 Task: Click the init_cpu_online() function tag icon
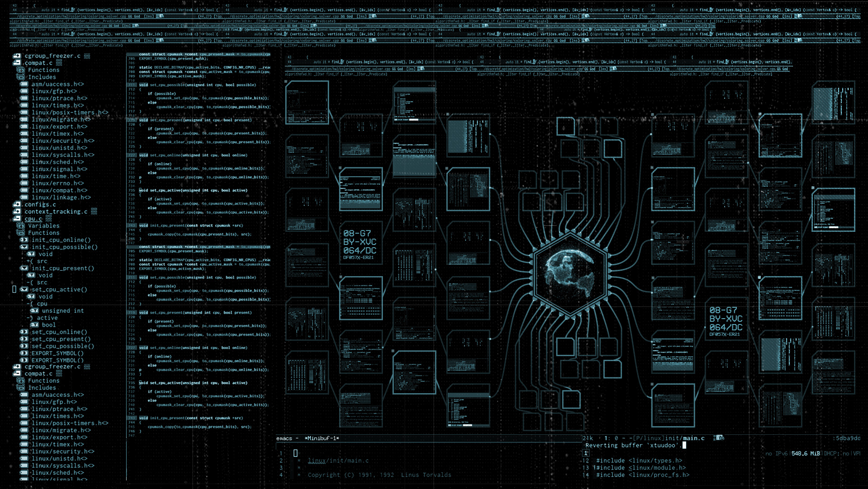tap(24, 240)
